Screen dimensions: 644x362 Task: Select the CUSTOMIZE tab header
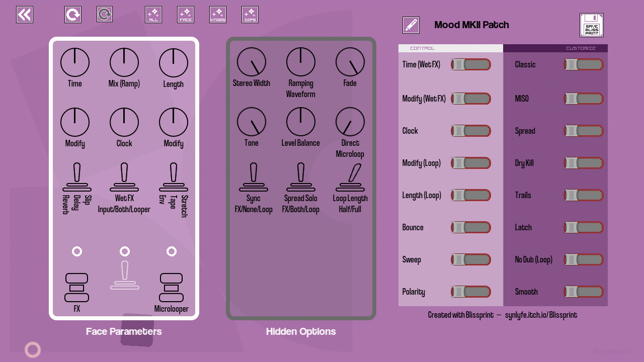click(x=555, y=48)
